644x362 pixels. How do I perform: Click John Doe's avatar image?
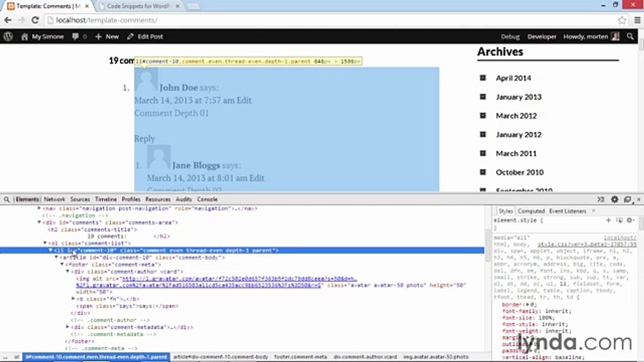[146, 79]
